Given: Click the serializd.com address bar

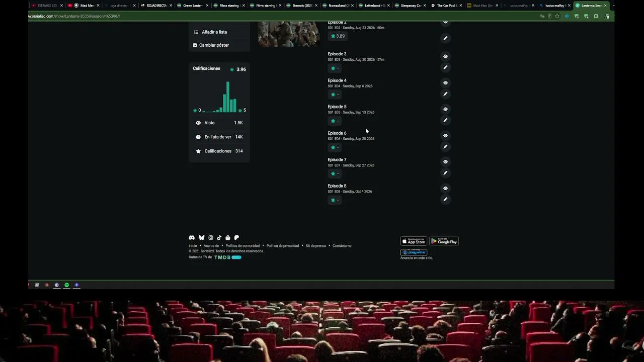Looking at the screenshot, I should (282, 16).
